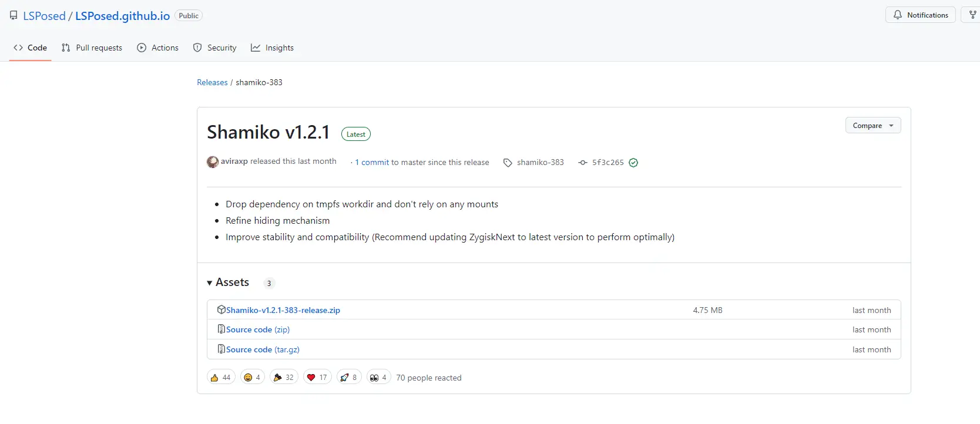
Task: Click the Assets count badge 3
Action: (x=269, y=283)
